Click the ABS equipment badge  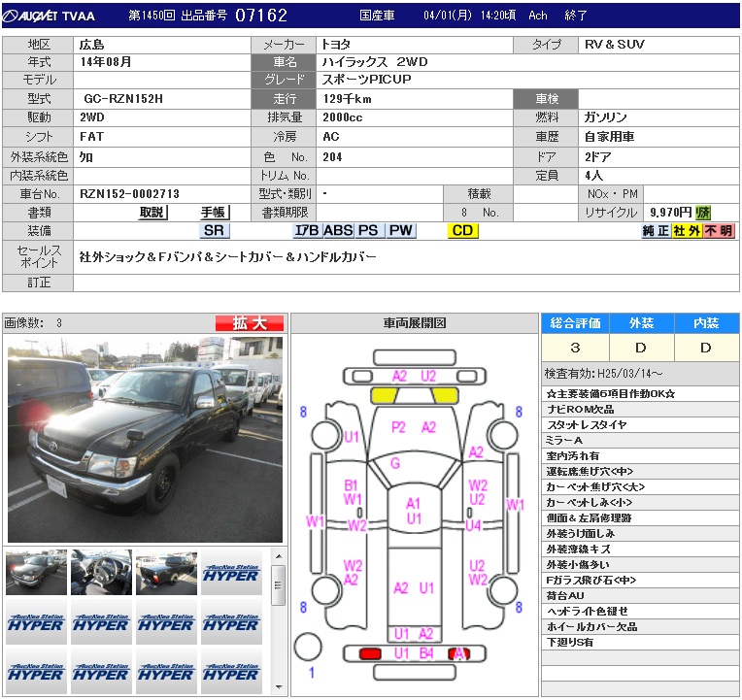[337, 231]
